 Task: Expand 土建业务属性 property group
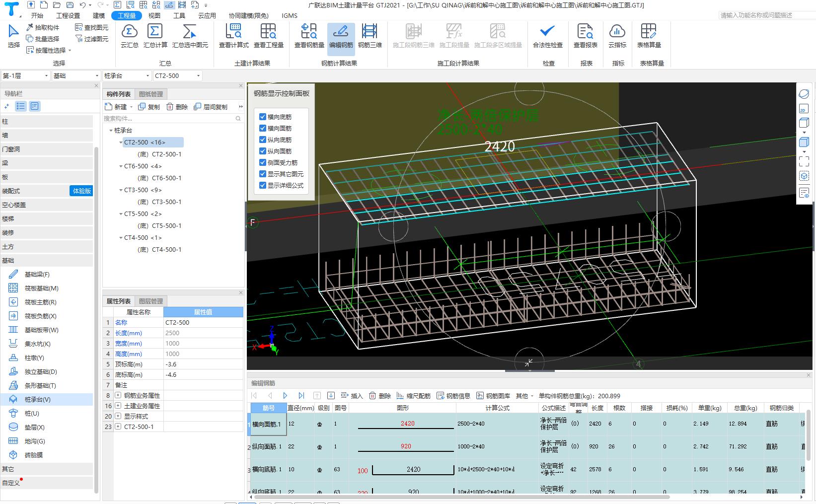pyautogui.click(x=118, y=406)
